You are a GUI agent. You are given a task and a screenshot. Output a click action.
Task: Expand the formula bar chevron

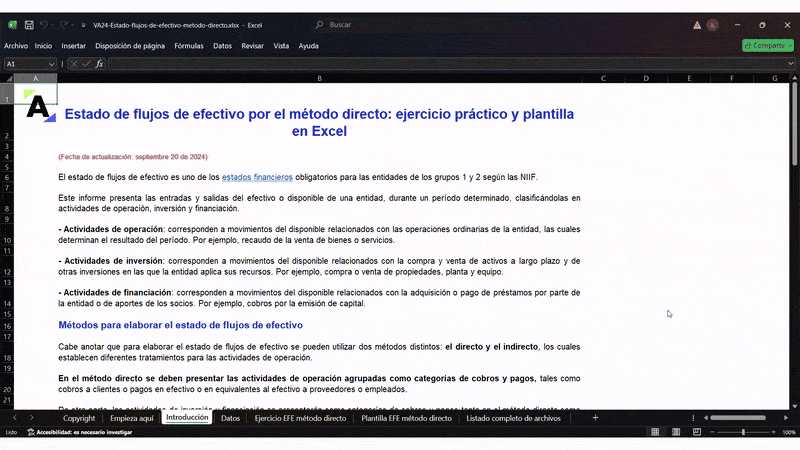[x=792, y=63]
